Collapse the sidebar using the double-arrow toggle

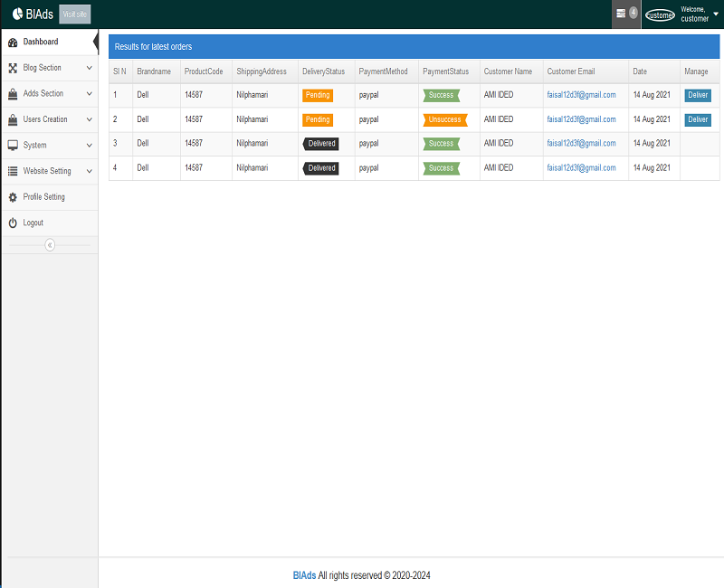click(x=50, y=244)
